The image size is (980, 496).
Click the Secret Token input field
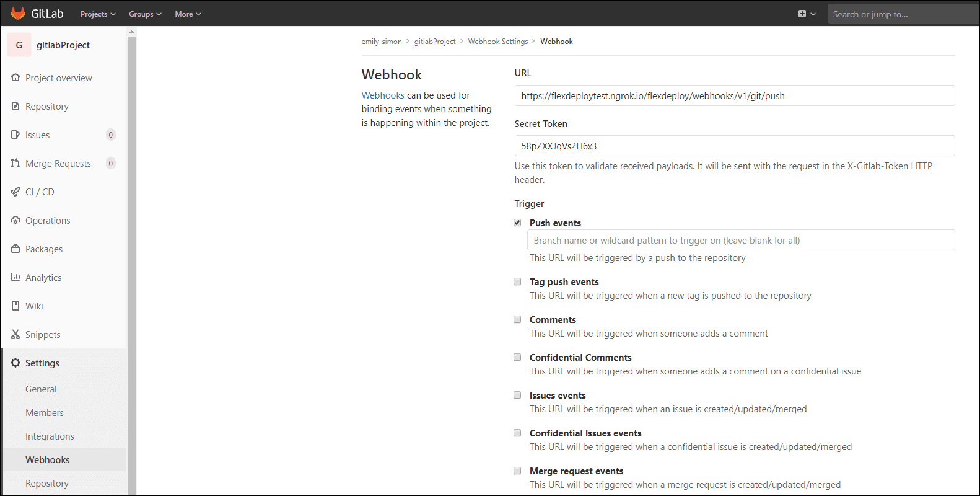click(x=735, y=146)
